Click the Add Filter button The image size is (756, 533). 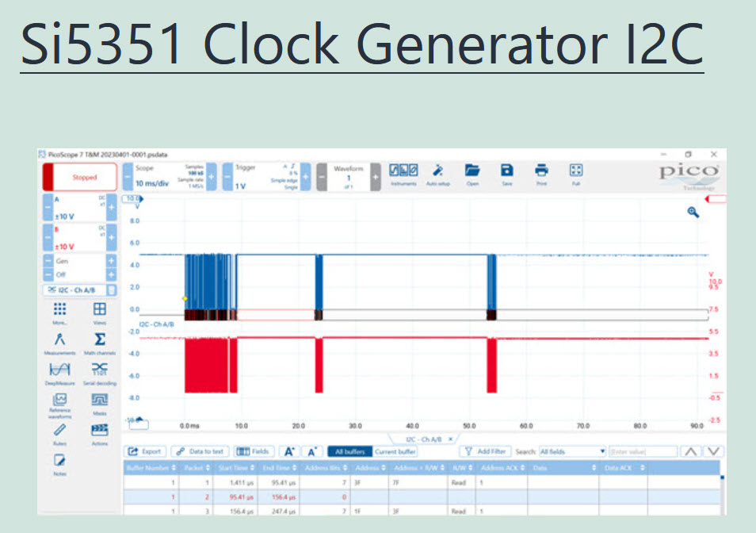click(x=483, y=451)
